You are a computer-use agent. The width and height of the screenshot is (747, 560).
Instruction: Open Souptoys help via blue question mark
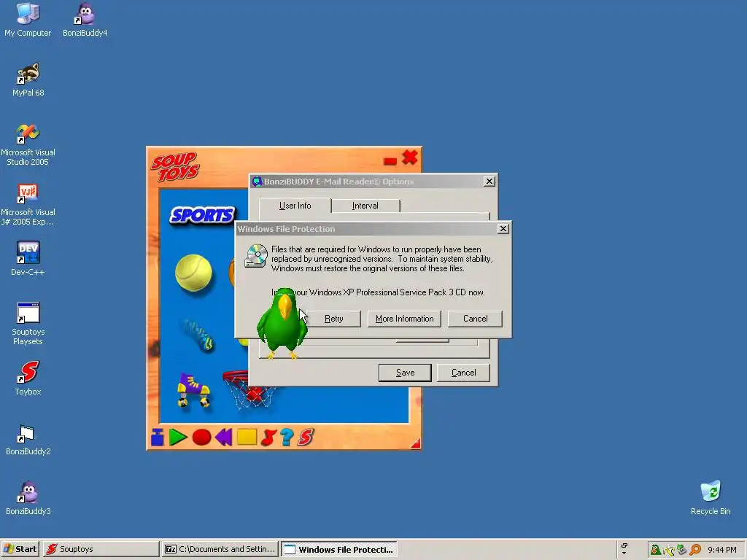click(x=287, y=437)
